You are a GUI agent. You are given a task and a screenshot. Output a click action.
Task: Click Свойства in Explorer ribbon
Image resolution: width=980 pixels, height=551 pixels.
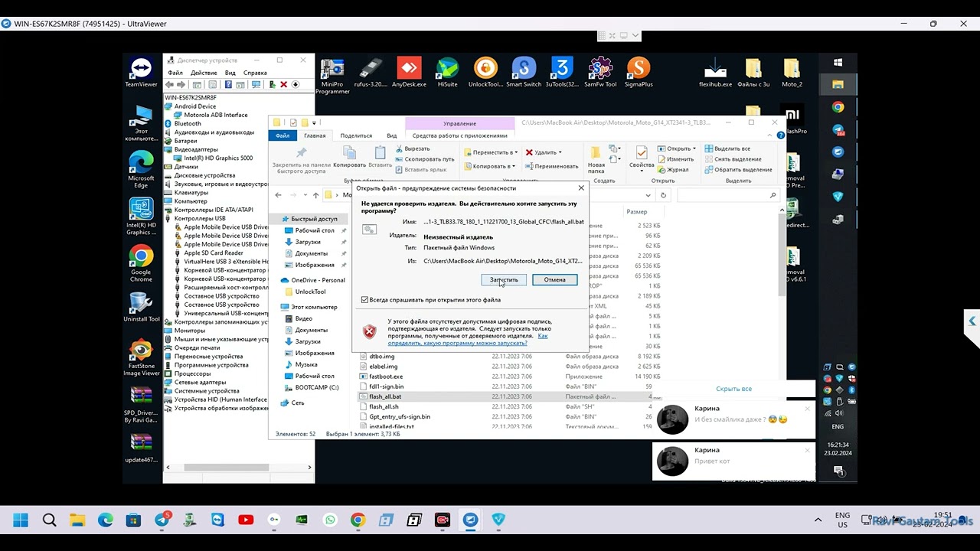pos(642,157)
